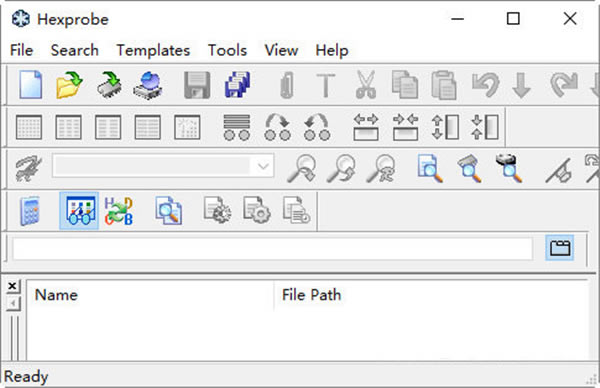Find in files: document with magnifier
This screenshot has height=388, width=600.
pos(430,168)
